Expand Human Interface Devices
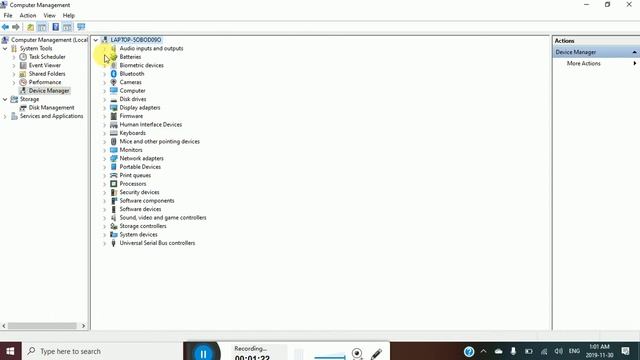The image size is (640, 360). 104,125
